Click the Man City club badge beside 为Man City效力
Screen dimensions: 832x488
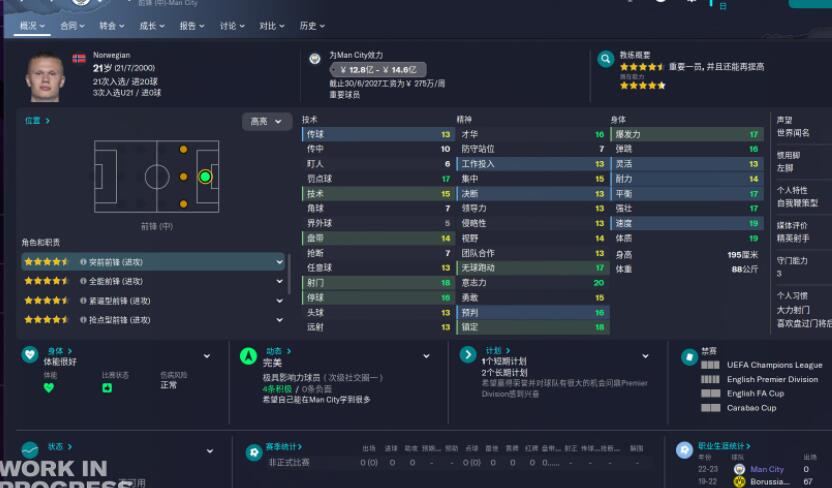coord(315,59)
